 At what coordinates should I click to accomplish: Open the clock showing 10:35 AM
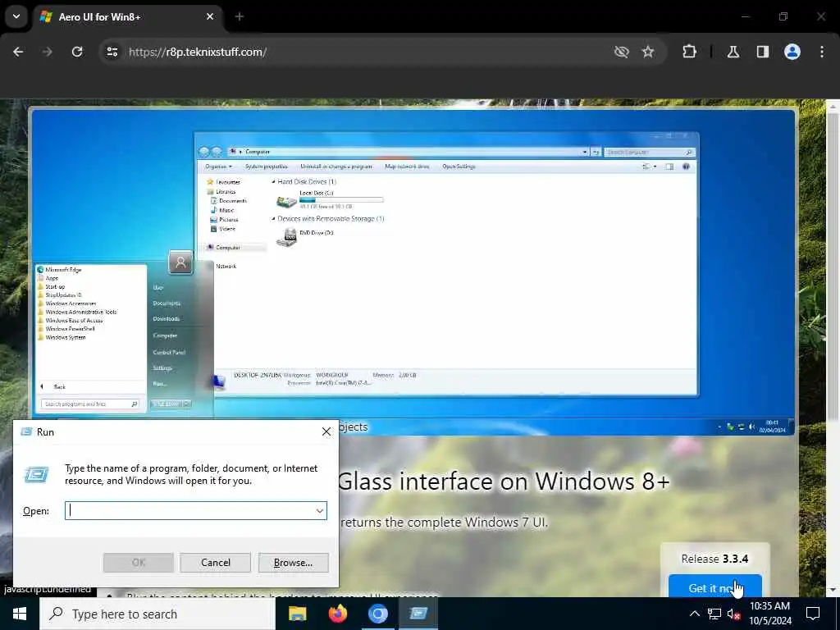[769, 614]
